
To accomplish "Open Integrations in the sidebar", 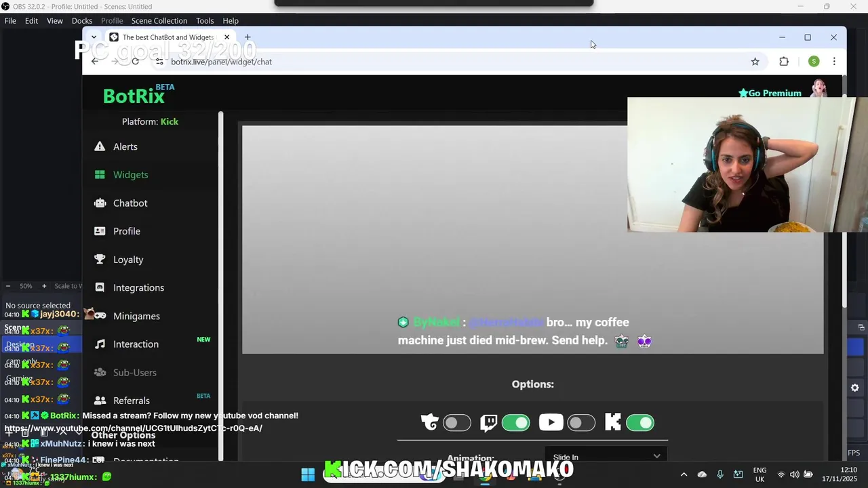I will point(138,287).
